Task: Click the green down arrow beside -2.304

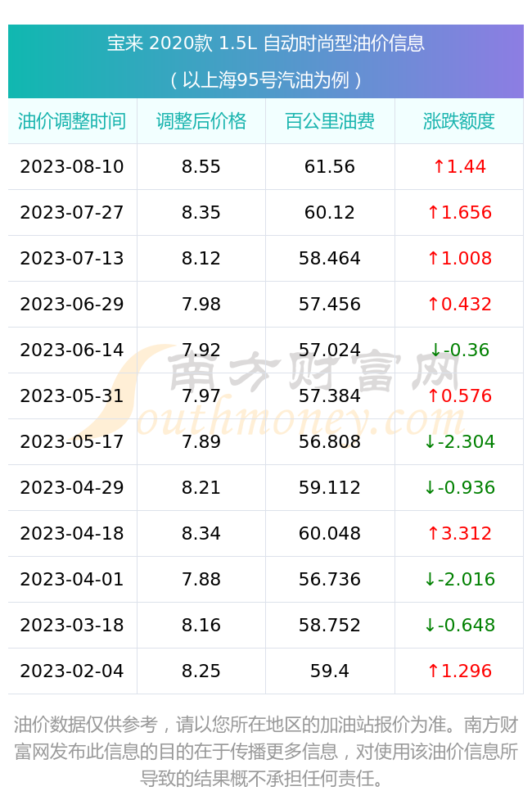Action: click(x=430, y=442)
